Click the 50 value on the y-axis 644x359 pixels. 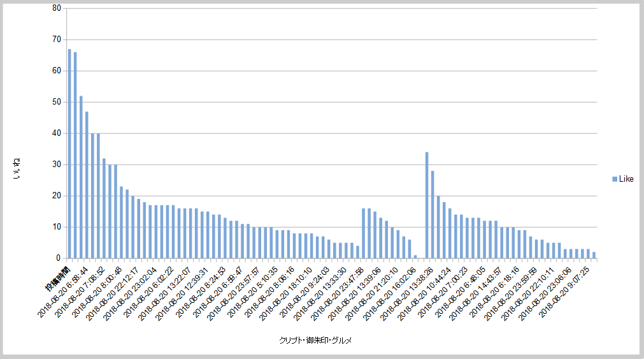click(57, 102)
